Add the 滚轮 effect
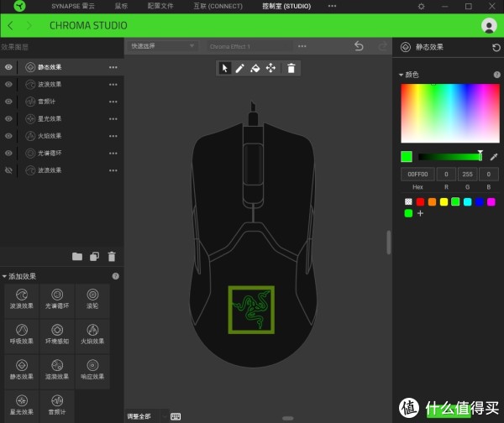Viewport: 504px width, 423px height. pyautogui.click(x=92, y=300)
